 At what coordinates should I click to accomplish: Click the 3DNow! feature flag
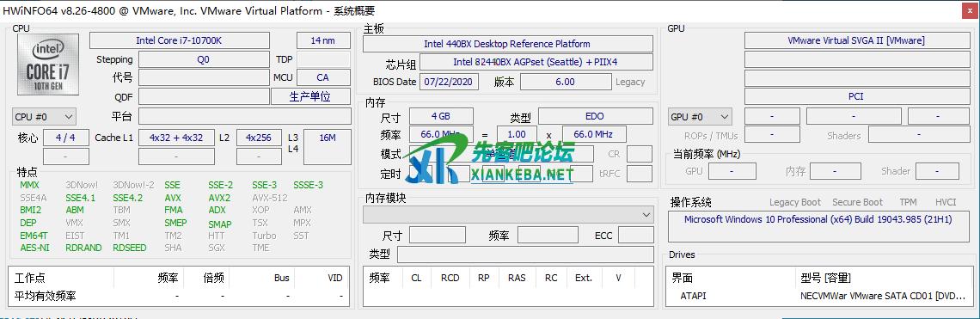[x=82, y=185]
